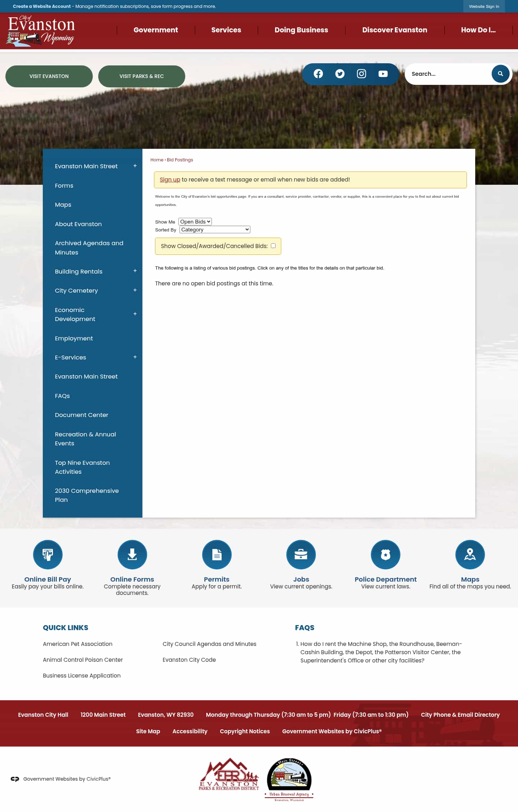Click the Home breadcrumb link
Screen dimensions: 518x812
[157, 160]
